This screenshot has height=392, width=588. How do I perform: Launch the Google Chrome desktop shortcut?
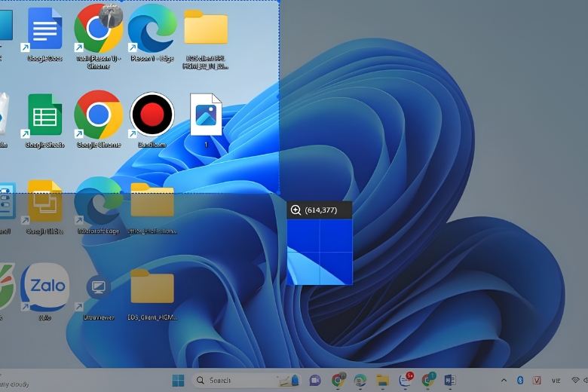[x=99, y=119]
